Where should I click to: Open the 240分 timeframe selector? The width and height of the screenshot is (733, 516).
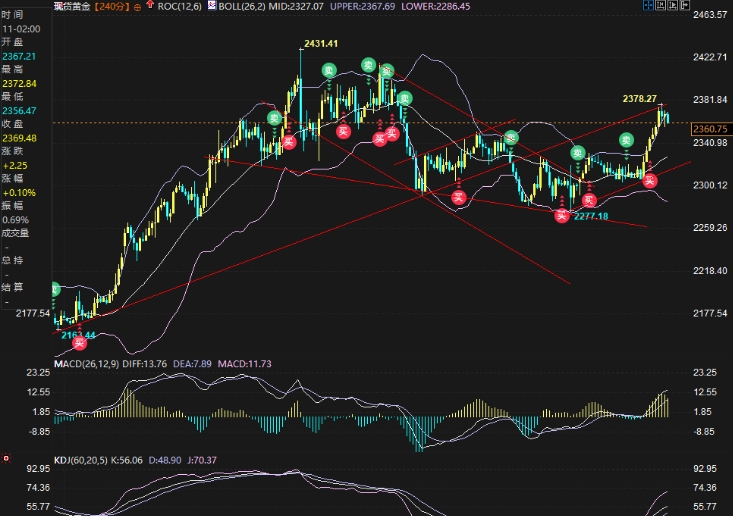(x=112, y=7)
